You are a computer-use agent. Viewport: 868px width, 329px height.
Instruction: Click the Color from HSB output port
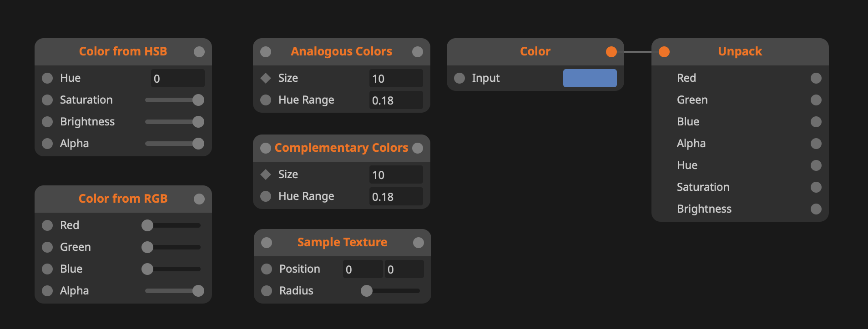coord(199,52)
